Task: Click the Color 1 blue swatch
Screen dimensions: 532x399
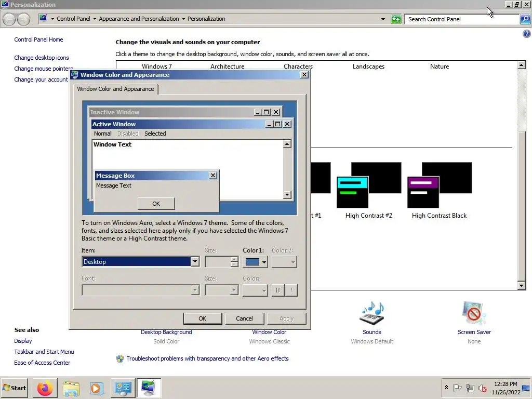Action: click(252, 262)
